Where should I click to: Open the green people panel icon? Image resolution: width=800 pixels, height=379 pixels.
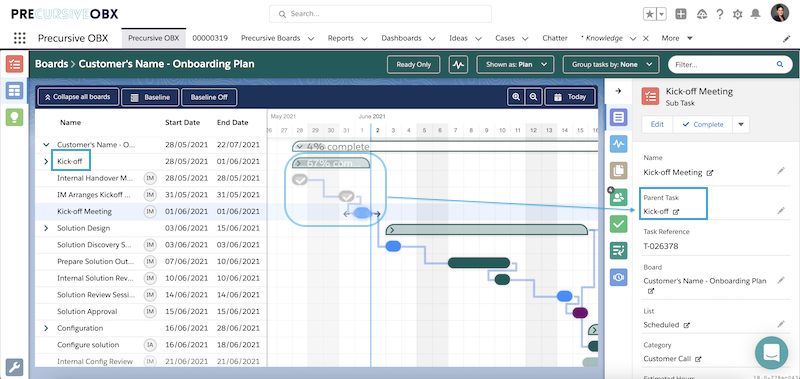(x=618, y=197)
